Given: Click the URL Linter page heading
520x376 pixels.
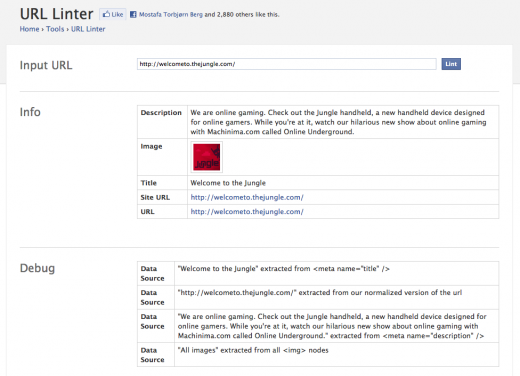Looking at the screenshot, I should point(57,14).
